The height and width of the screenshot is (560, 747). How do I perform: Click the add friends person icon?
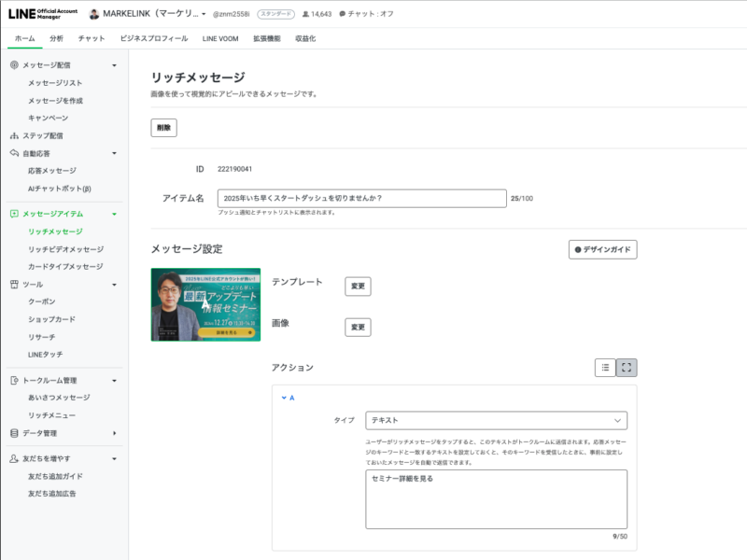[x=14, y=459]
